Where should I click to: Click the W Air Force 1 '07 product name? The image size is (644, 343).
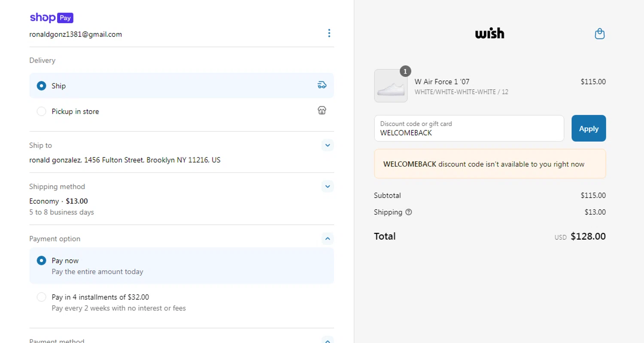442,81
